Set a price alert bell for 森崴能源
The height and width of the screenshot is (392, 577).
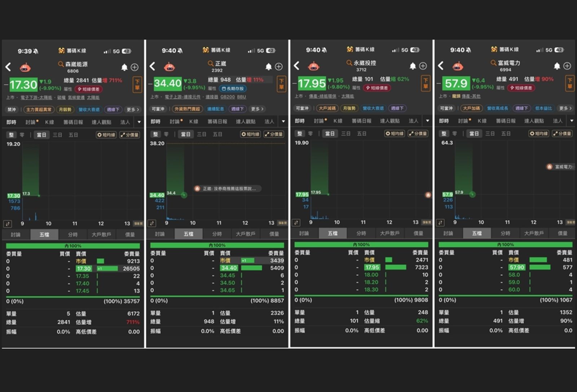coord(124,67)
